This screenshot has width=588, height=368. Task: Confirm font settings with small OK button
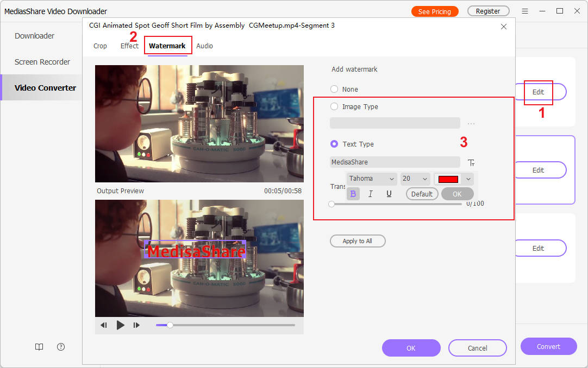click(x=457, y=194)
